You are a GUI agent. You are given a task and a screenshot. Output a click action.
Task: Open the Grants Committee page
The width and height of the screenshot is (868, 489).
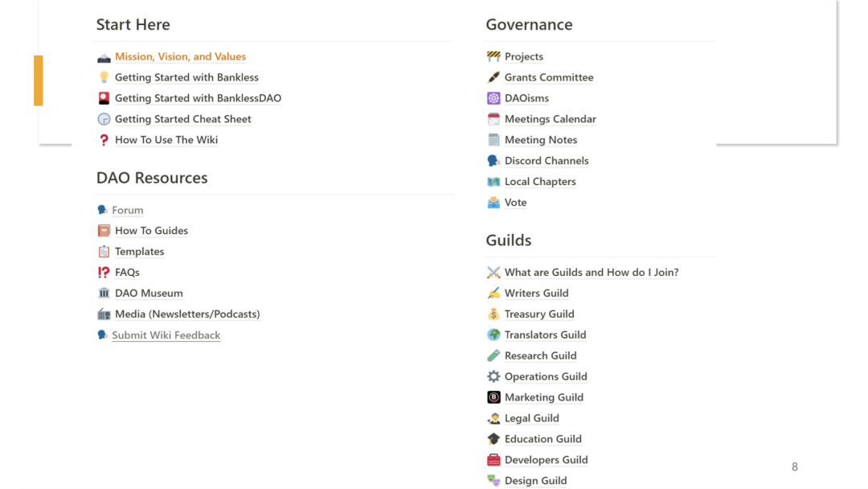click(549, 77)
